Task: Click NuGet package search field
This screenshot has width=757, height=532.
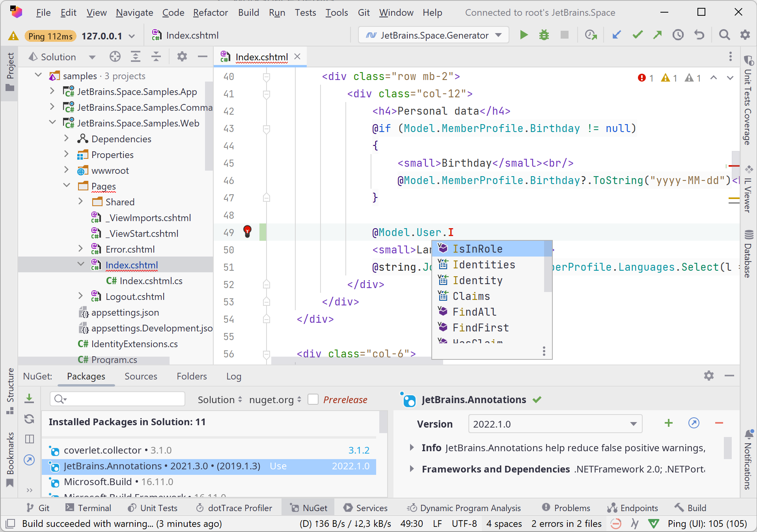Action: click(x=117, y=399)
